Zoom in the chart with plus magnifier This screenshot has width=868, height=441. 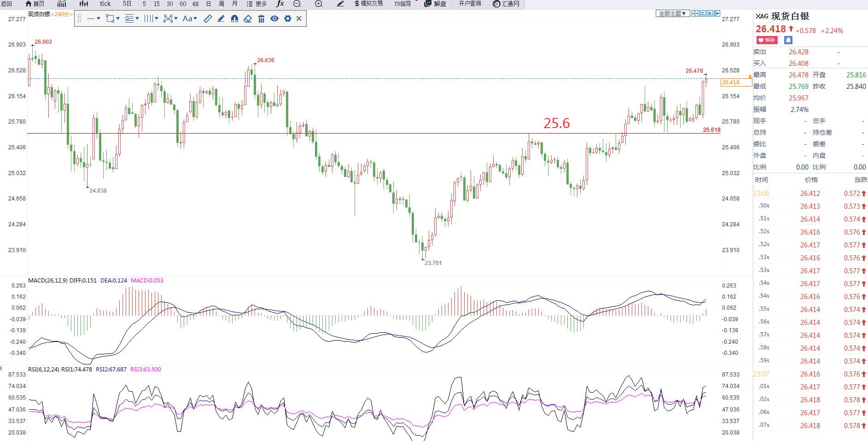point(319,4)
